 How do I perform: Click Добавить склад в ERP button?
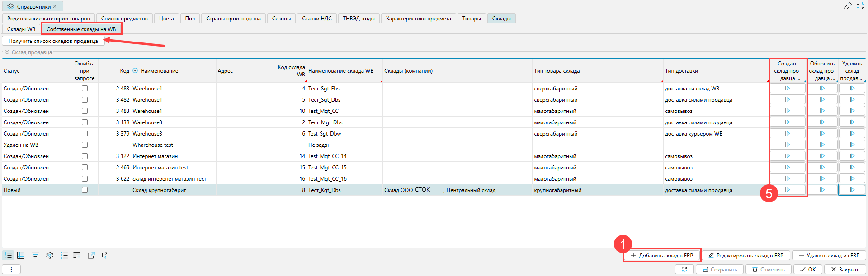click(662, 256)
